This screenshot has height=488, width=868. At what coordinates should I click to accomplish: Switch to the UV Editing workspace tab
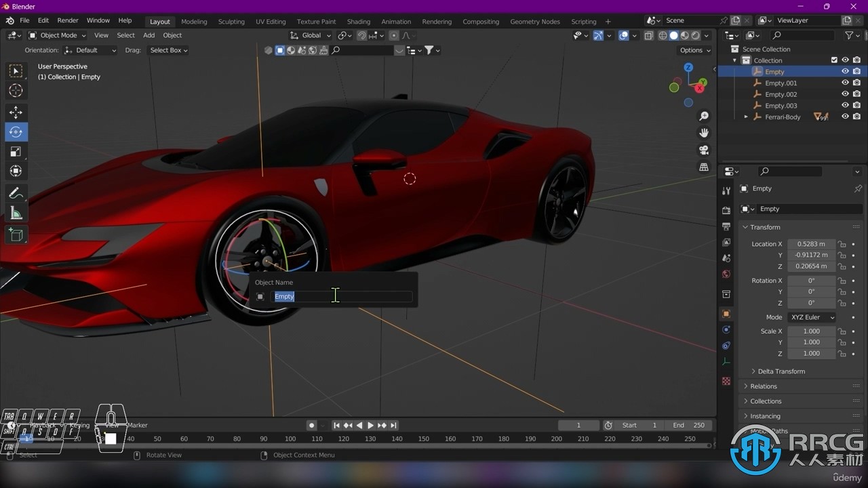(271, 22)
